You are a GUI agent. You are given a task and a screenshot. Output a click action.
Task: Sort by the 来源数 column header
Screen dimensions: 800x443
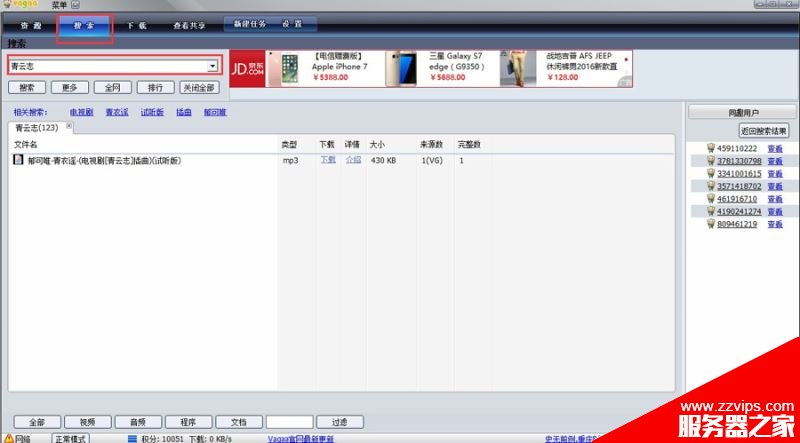pos(432,145)
